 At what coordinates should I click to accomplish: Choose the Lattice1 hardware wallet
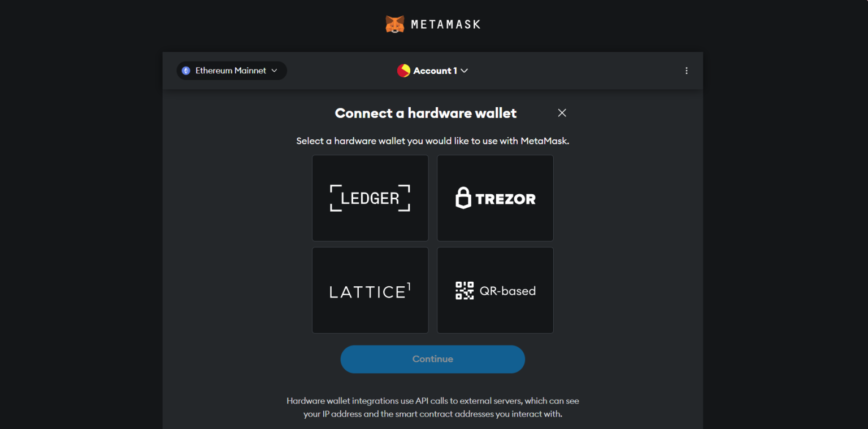pyautogui.click(x=370, y=290)
